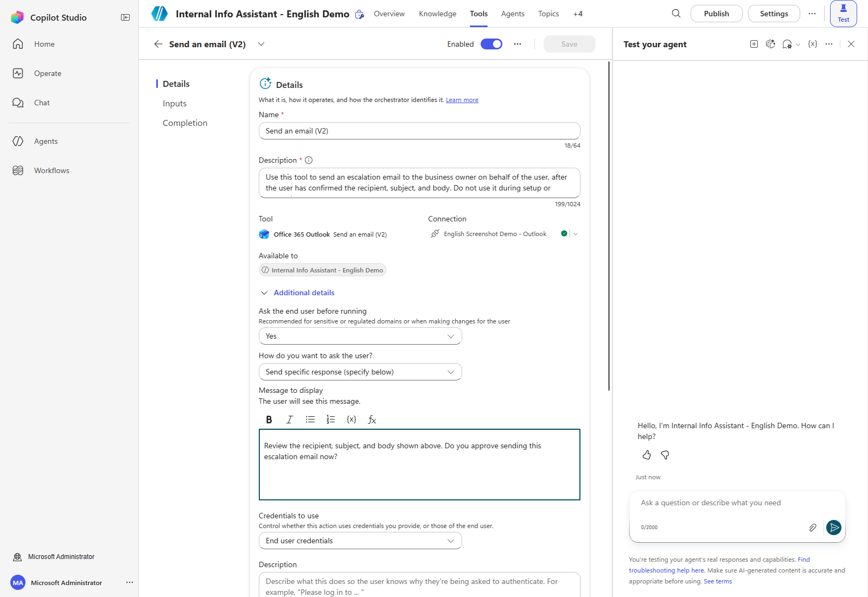
Task: Start a new test conversation with the plus icon
Action: coord(754,44)
